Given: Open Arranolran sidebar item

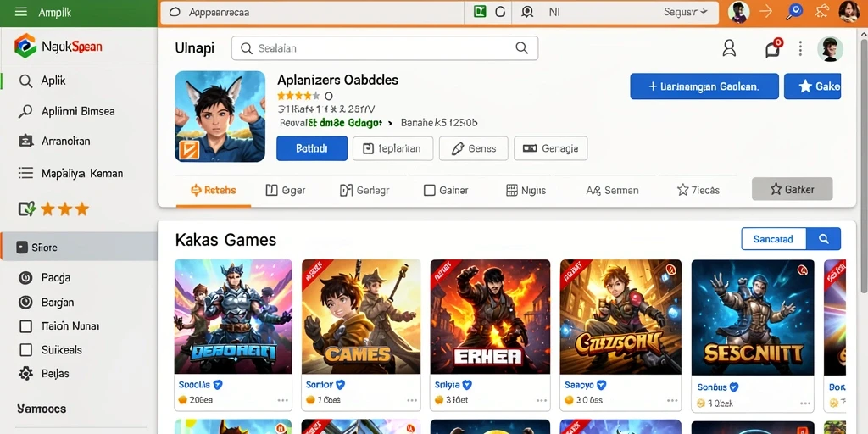Looking at the screenshot, I should pos(66,142).
